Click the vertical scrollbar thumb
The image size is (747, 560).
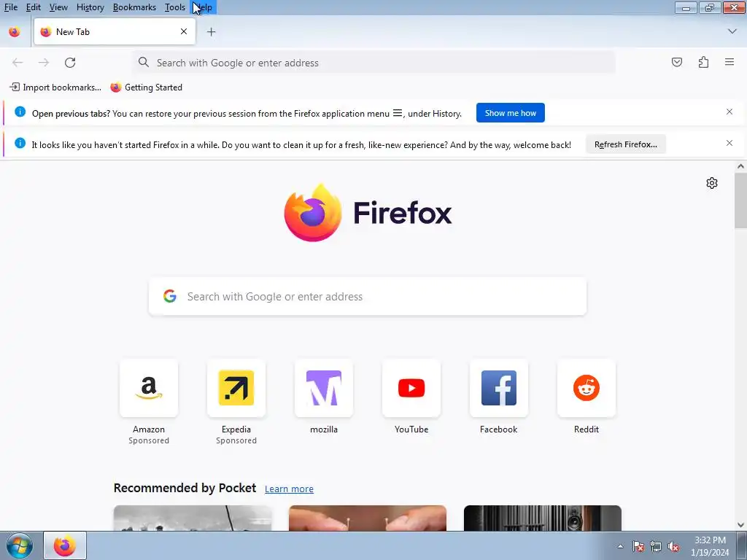740,200
